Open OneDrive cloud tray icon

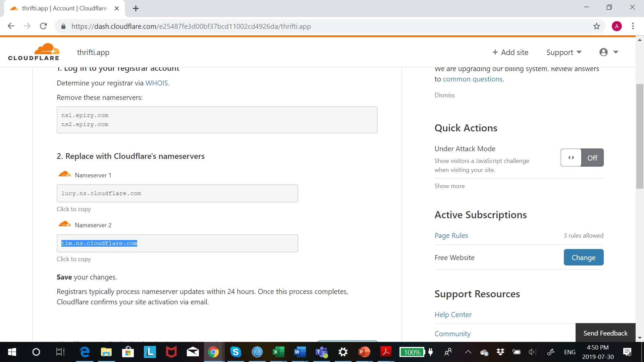(484, 352)
